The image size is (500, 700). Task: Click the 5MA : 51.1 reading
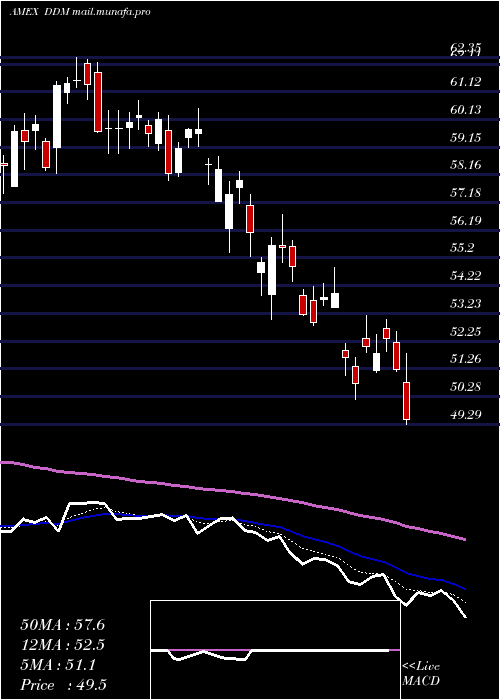click(58, 666)
